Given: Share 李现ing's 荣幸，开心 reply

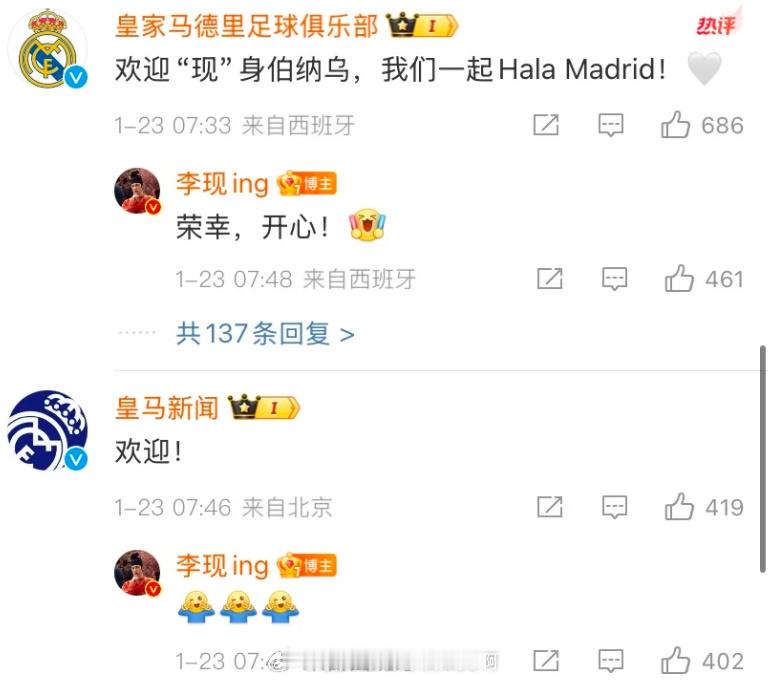Looking at the screenshot, I should 550,279.
